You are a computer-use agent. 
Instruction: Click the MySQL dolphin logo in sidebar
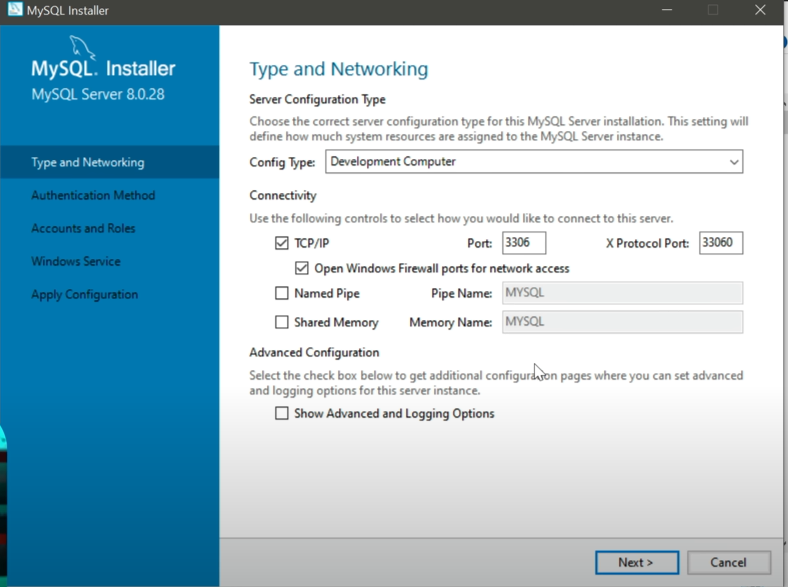point(82,47)
